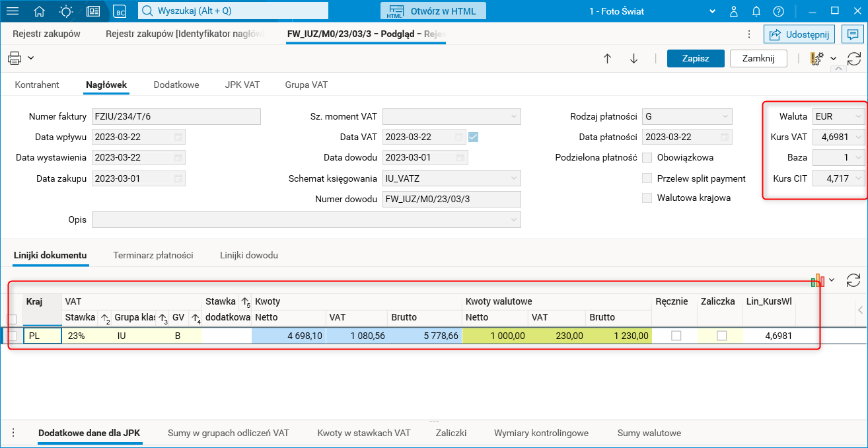Open the hamburger main menu
Image resolution: width=868 pixels, height=448 pixels.
click(x=13, y=11)
